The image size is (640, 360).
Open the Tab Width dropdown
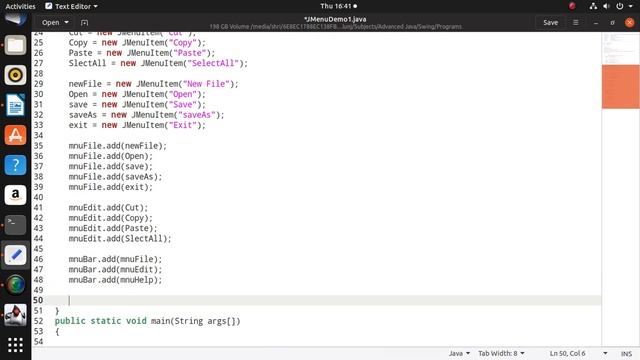[x=501, y=353]
